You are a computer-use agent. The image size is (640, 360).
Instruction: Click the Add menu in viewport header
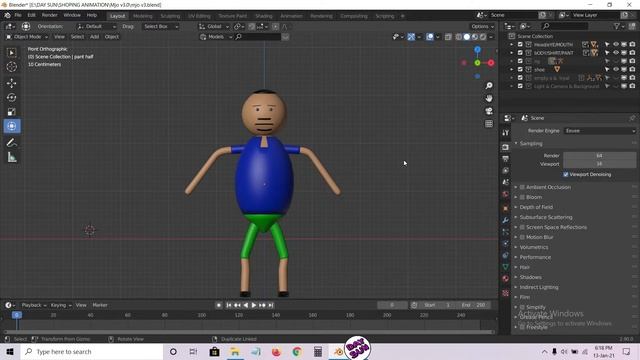click(x=94, y=37)
